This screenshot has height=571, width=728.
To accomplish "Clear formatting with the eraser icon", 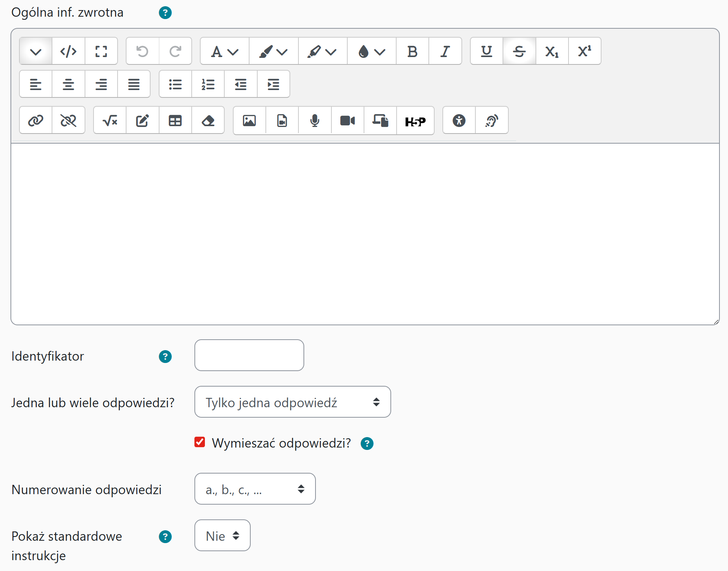I will [208, 121].
